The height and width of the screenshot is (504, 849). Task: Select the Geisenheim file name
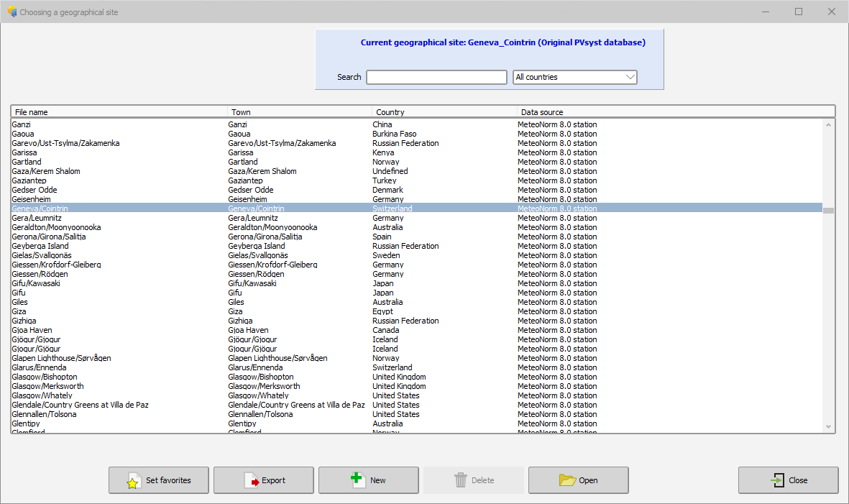(32, 199)
